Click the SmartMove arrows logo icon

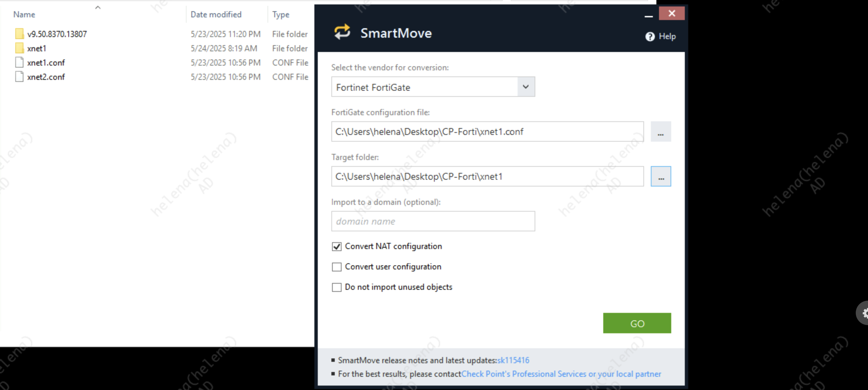tap(342, 32)
